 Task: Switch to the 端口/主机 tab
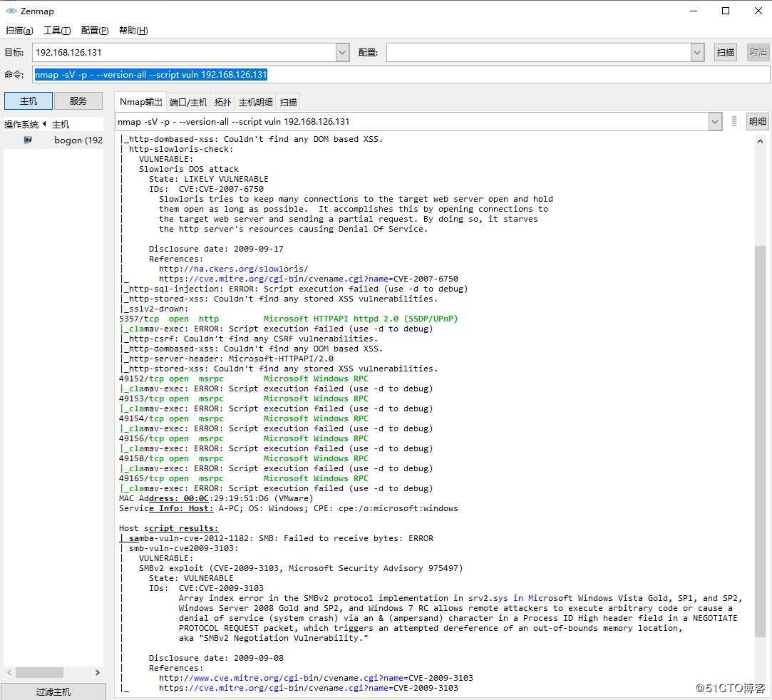pos(188,103)
